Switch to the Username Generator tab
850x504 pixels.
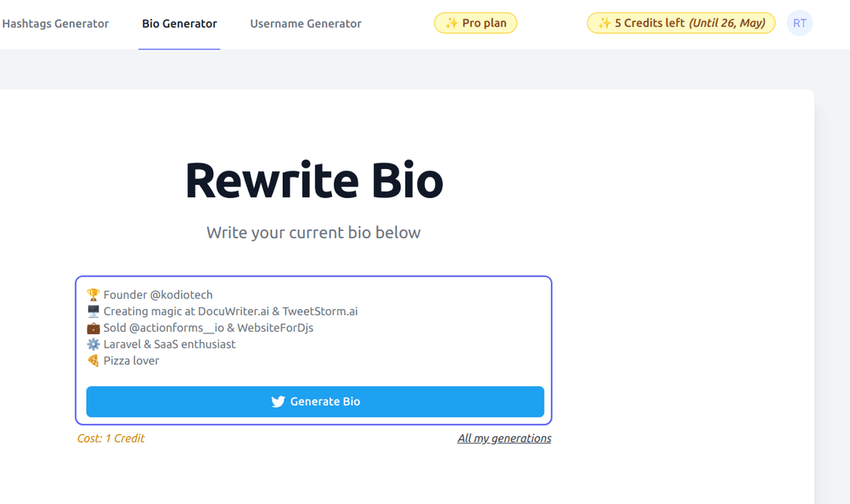(305, 24)
